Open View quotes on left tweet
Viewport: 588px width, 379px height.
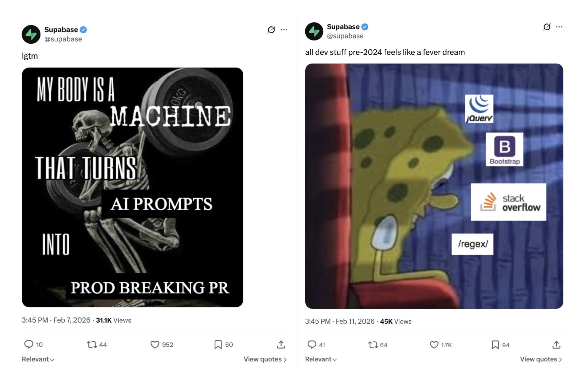tap(265, 359)
